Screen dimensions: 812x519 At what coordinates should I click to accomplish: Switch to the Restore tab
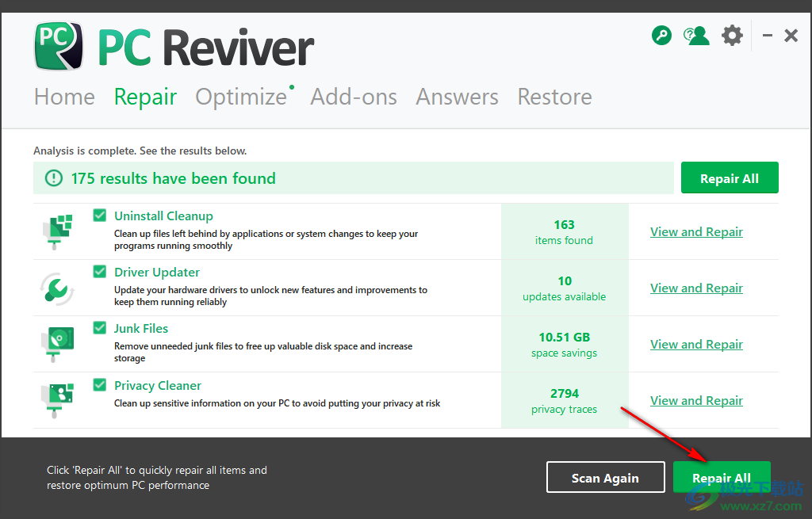tap(554, 97)
